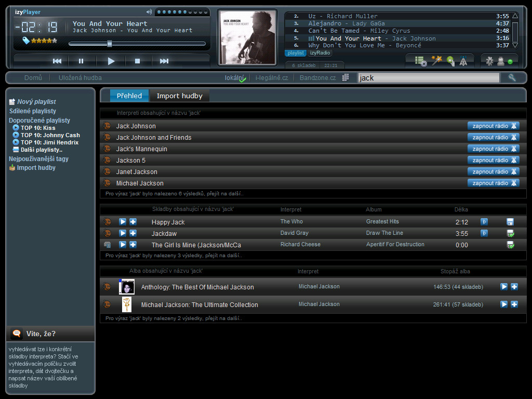Toggle the lokální search source

click(235, 78)
